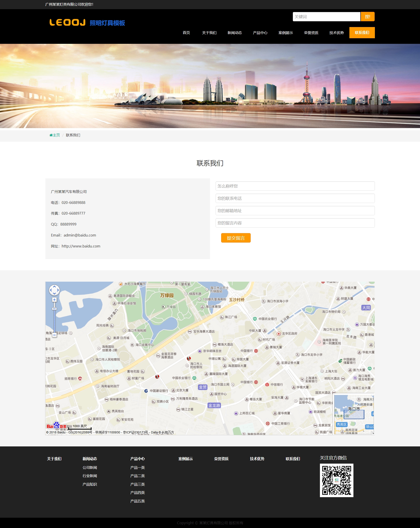Pan the map down with arrow control
The height and width of the screenshot is (528, 420).
[54, 294]
